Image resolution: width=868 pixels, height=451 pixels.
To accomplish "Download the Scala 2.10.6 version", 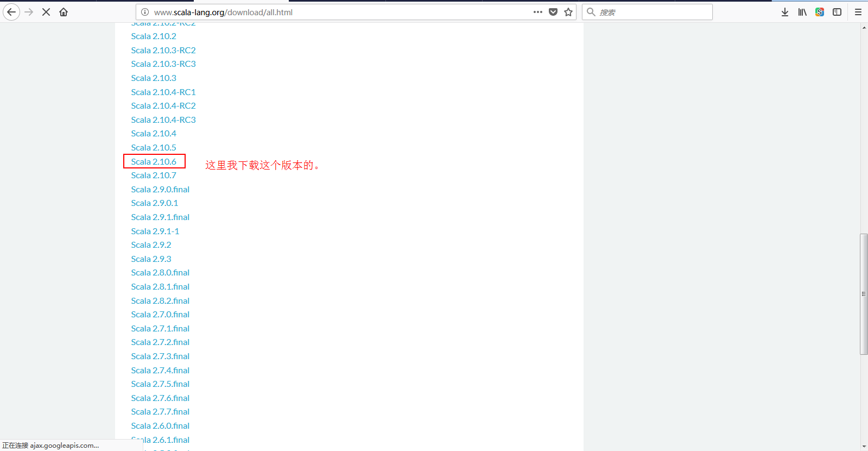I will click(x=154, y=162).
